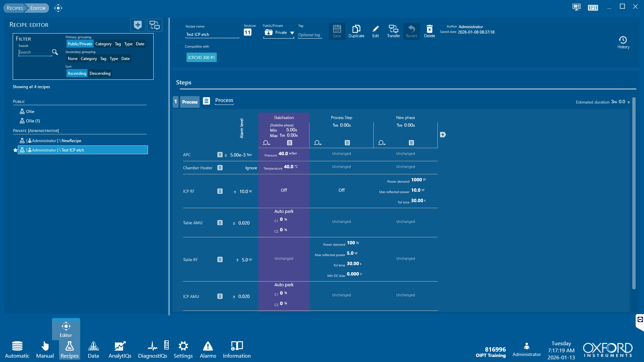
Task: Open the Alarms page
Action: click(208, 350)
